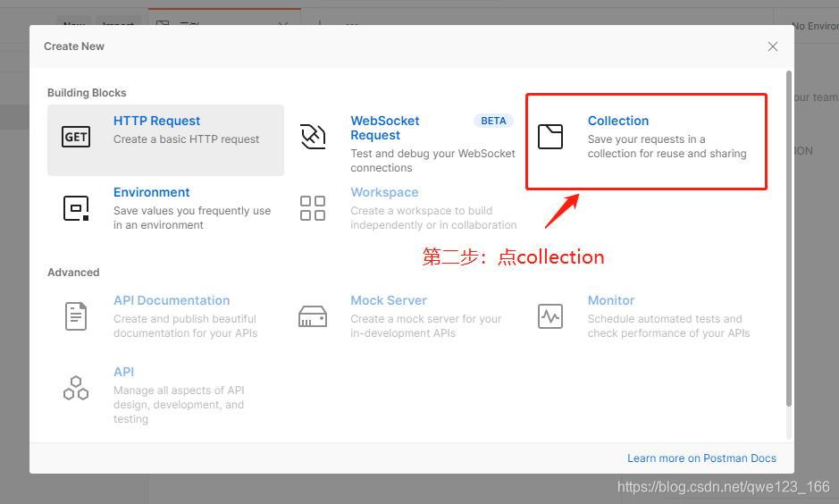
Task: Click the Building Blocks section heading
Action: coord(87,93)
